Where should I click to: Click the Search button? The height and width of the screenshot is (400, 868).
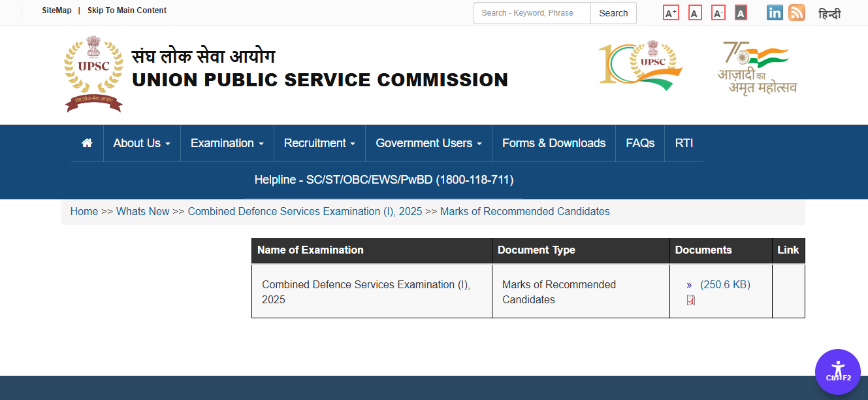click(x=613, y=12)
